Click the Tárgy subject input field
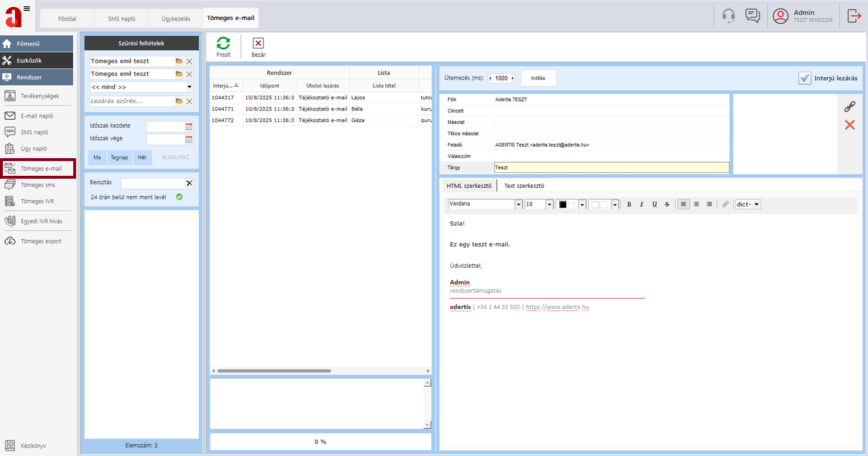Image resolution: width=868 pixels, height=456 pixels. (x=611, y=168)
